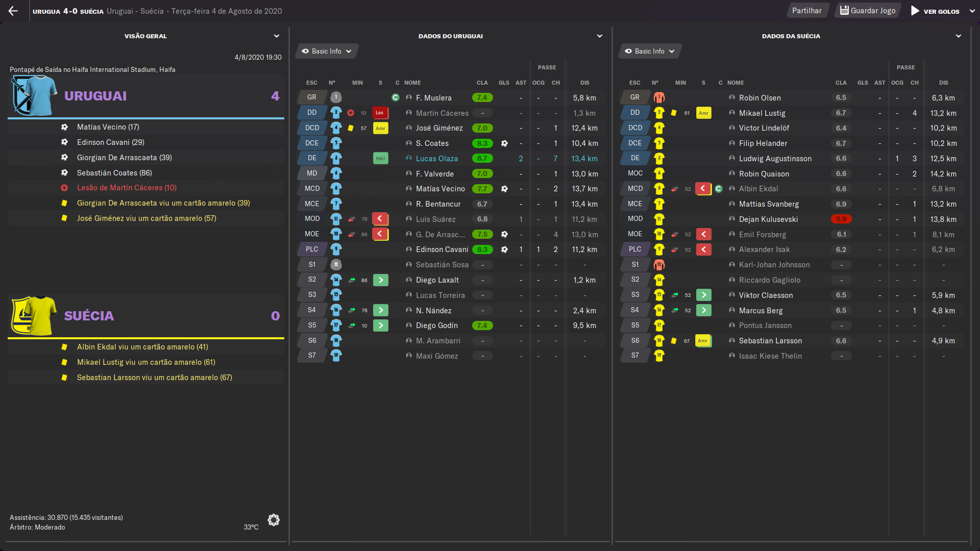Click Sebastian Larsson yellow 'Amr' badge
This screenshot has height=551, width=980.
point(703,340)
